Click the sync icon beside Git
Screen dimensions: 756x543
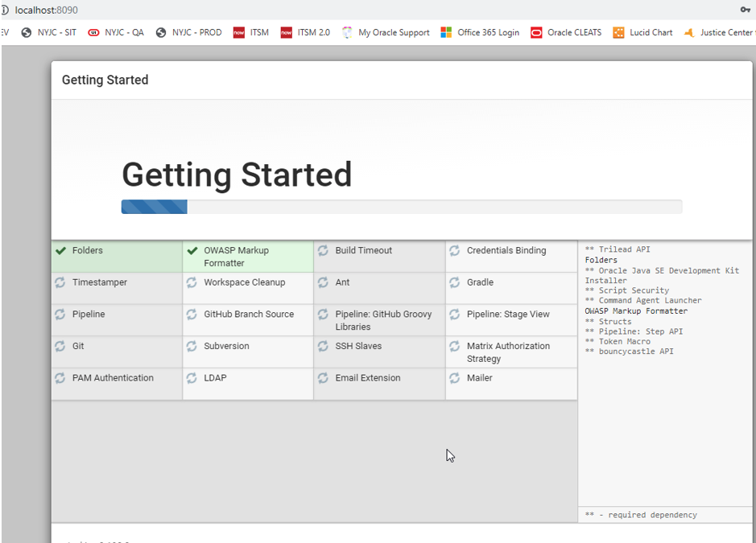tap(60, 346)
